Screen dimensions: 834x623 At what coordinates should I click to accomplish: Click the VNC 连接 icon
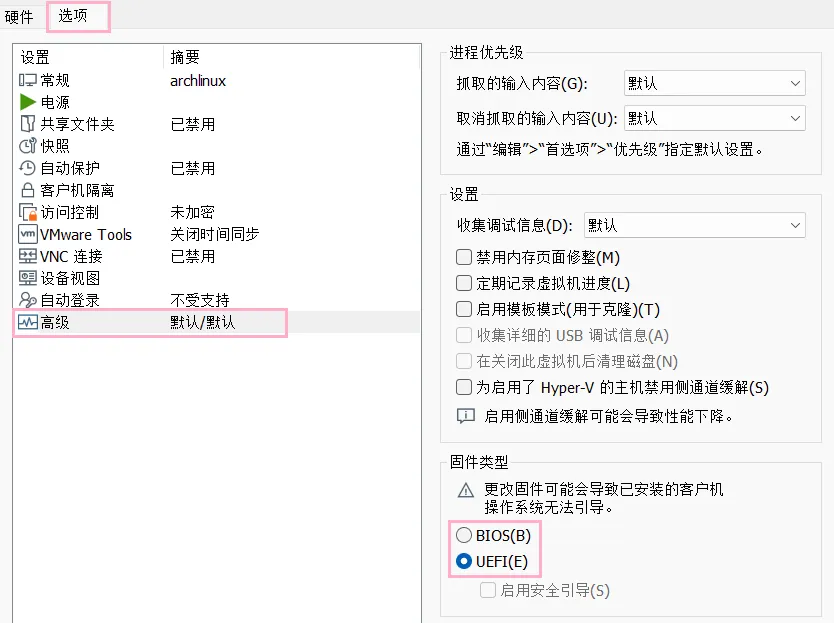pyautogui.click(x=28, y=256)
